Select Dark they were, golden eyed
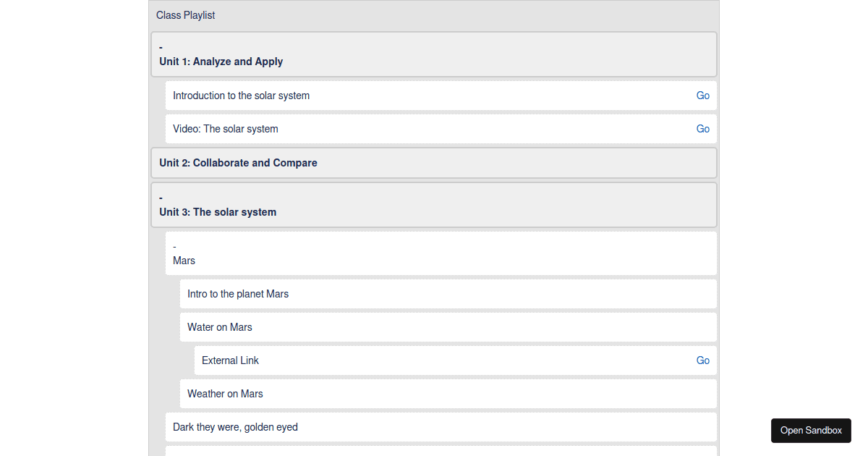Screen dimensions: 868x456 [x=235, y=427]
